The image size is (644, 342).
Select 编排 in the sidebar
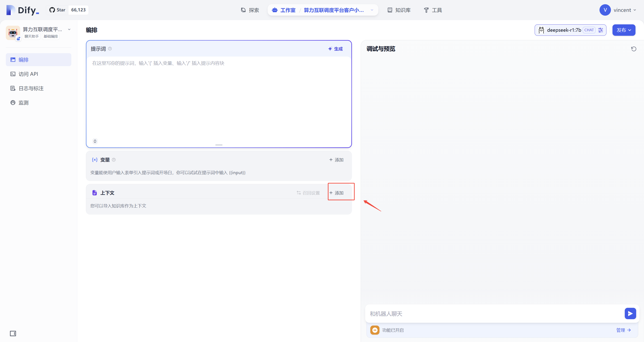point(38,59)
